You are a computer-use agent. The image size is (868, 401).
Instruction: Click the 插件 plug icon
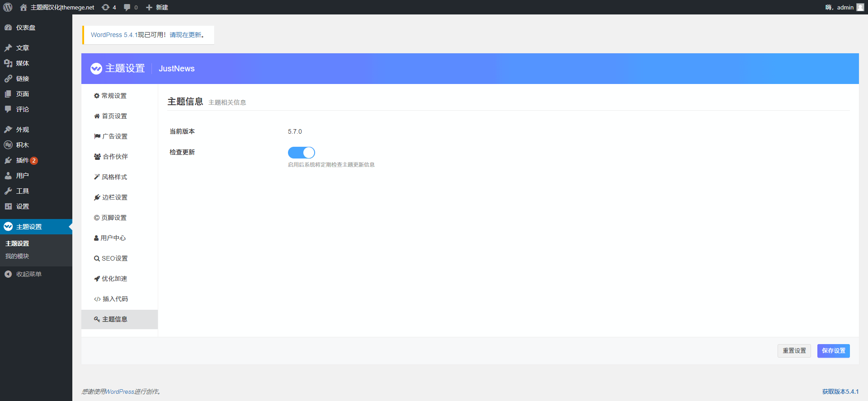click(8, 160)
